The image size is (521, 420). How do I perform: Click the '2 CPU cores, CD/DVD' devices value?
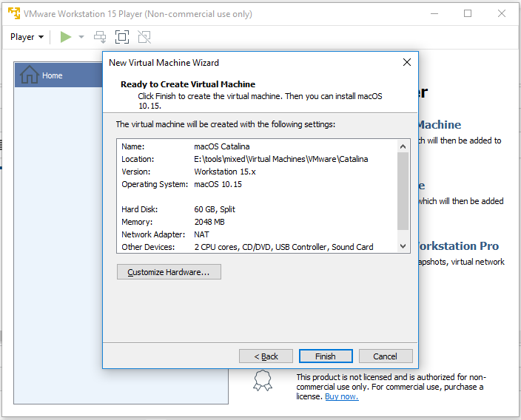[x=283, y=247]
